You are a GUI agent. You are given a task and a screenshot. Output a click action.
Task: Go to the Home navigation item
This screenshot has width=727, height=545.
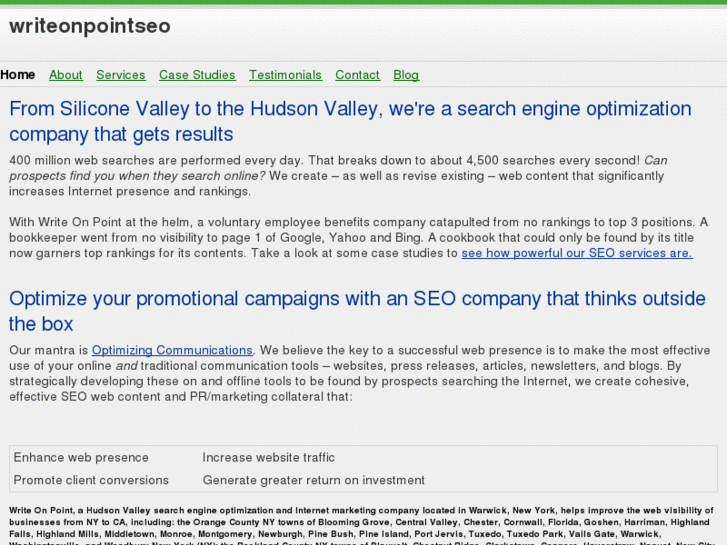click(x=18, y=75)
